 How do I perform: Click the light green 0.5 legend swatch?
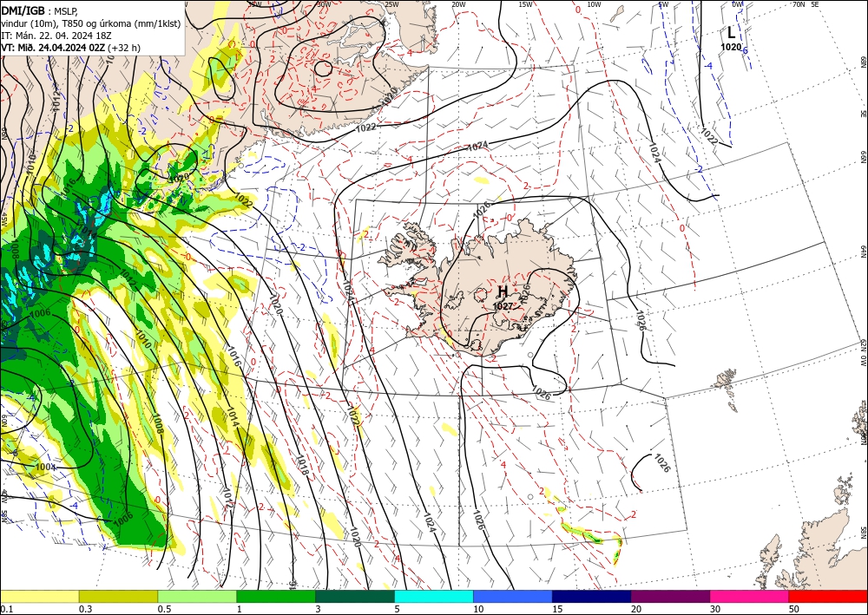[x=197, y=596]
